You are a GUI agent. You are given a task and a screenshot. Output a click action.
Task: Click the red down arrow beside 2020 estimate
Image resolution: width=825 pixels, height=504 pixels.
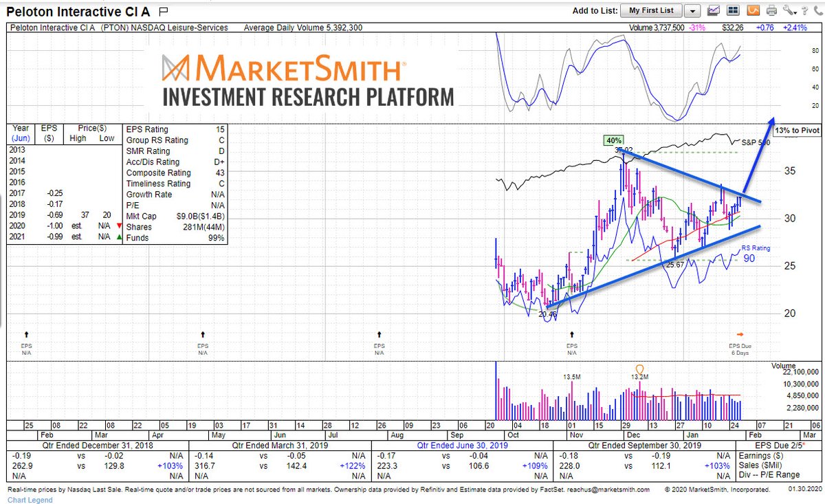[x=120, y=226]
